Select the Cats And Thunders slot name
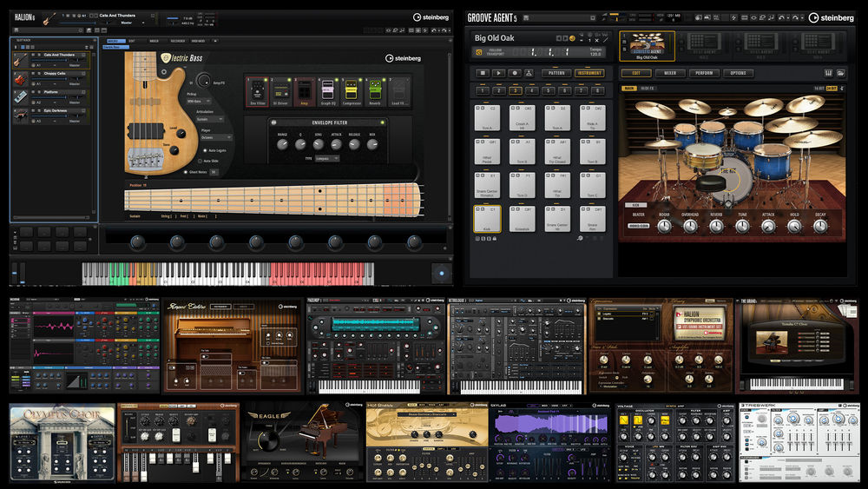Screen dimensions: 868x489 coord(59,55)
